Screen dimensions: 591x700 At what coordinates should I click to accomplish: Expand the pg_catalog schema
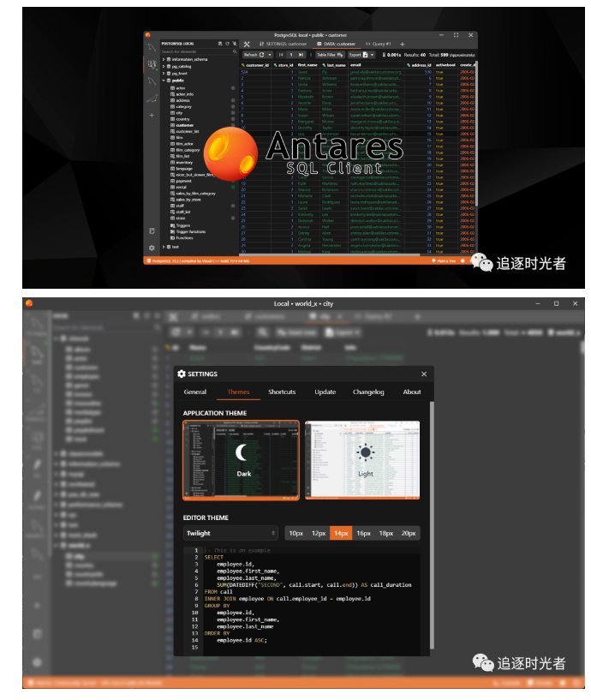pyautogui.click(x=164, y=66)
